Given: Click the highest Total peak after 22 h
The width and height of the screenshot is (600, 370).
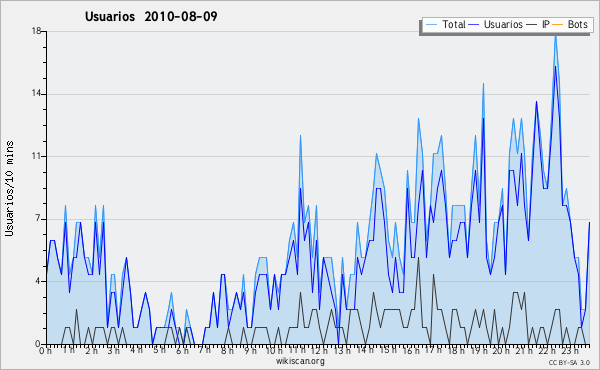Looking at the screenshot, I should coord(555,36).
